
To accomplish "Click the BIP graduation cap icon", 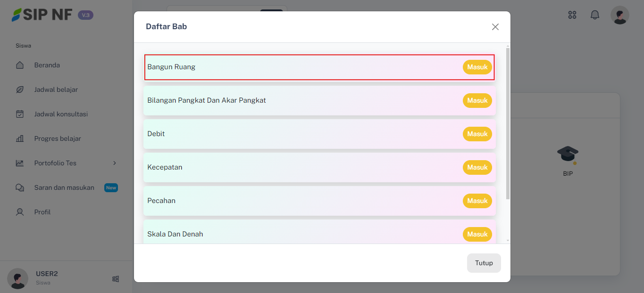I will click(568, 154).
